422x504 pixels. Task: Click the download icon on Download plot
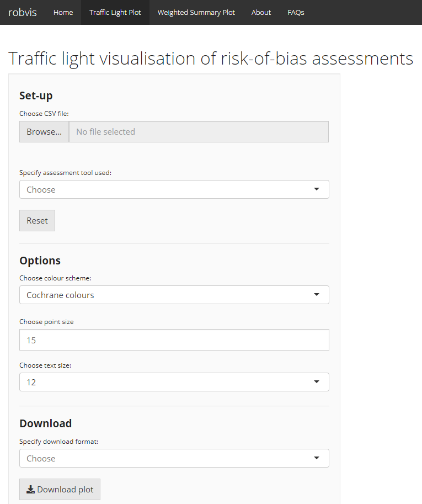click(31, 490)
